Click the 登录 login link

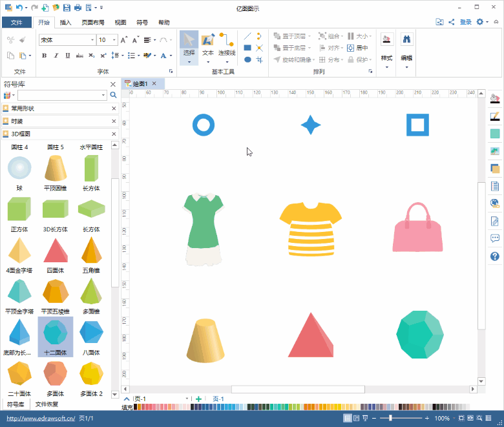[465, 22]
